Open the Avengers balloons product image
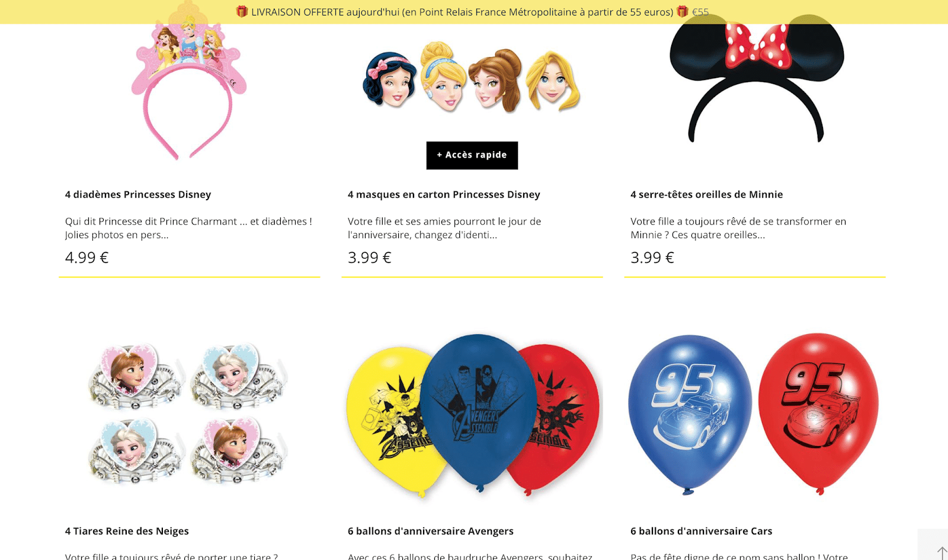Viewport: 948px width, 560px height. 473,415
